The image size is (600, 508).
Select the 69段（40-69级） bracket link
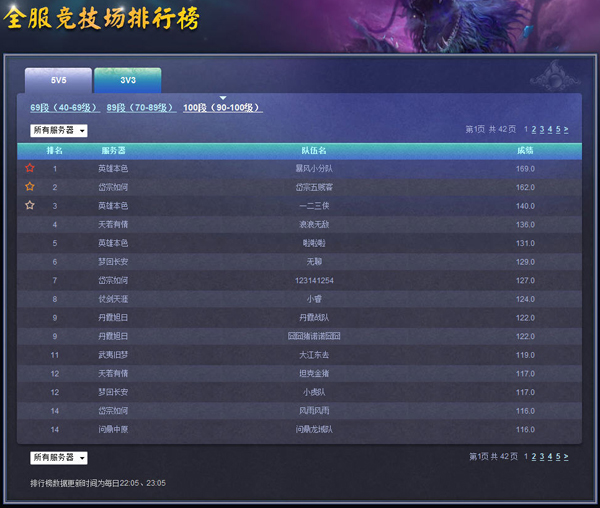click(63, 108)
